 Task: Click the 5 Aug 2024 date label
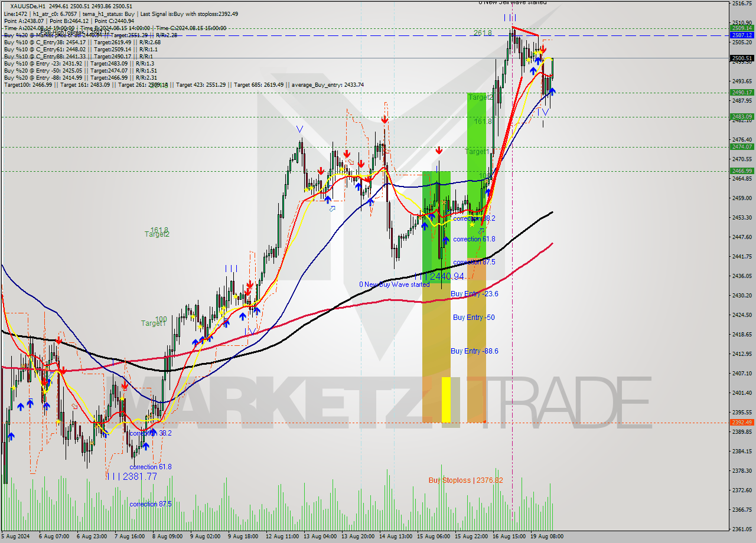[x=16, y=537]
